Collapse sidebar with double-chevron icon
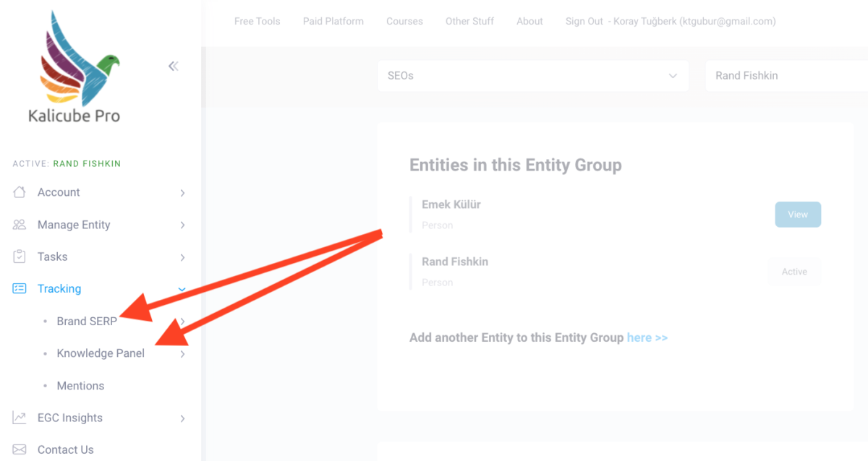This screenshot has height=461, width=868. pos(173,66)
